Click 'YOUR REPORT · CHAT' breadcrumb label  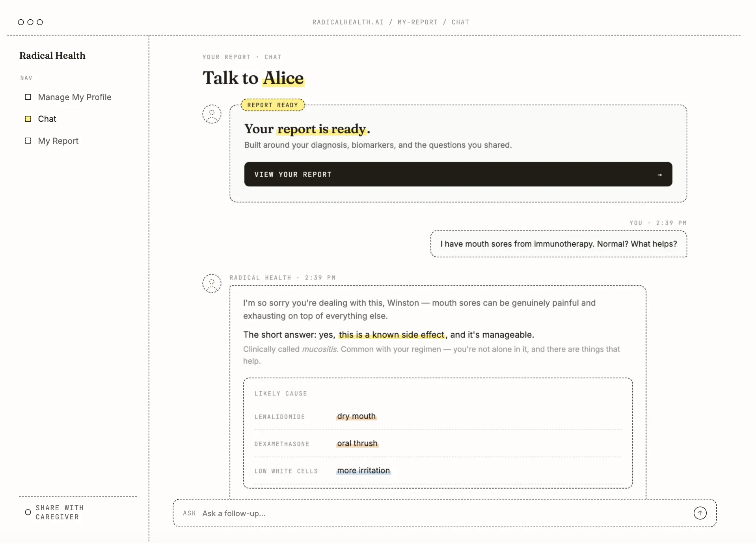tap(242, 57)
